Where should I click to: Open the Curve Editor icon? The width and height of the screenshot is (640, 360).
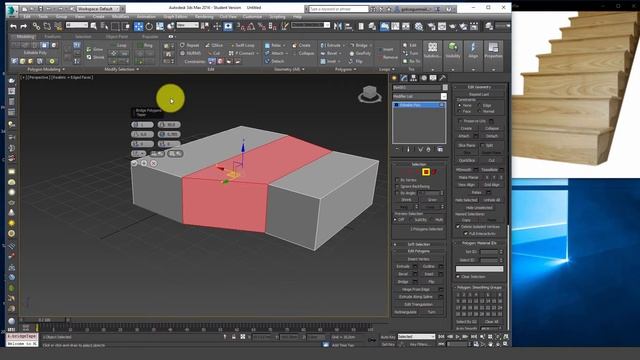tap(395, 27)
